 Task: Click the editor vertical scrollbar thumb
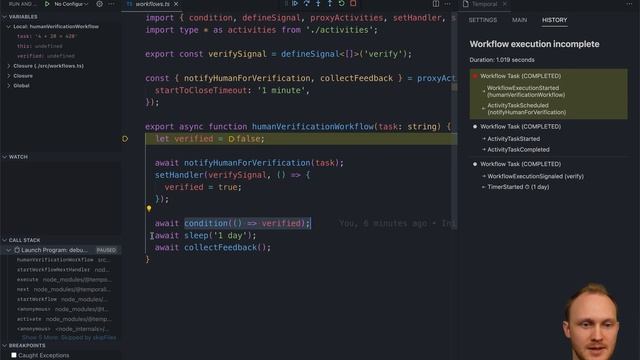[454, 87]
